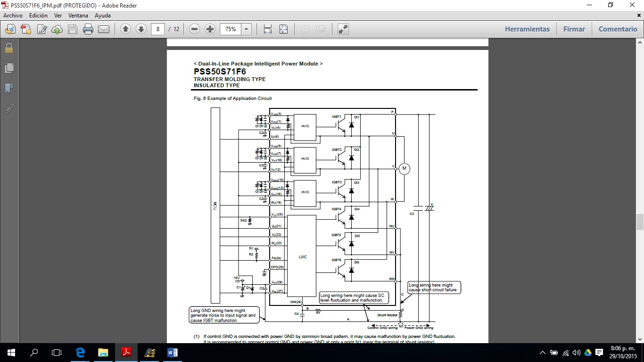This screenshot has height=362, width=644.
Task: Open the attachments paperclip panel icon
Action: (x=8, y=109)
